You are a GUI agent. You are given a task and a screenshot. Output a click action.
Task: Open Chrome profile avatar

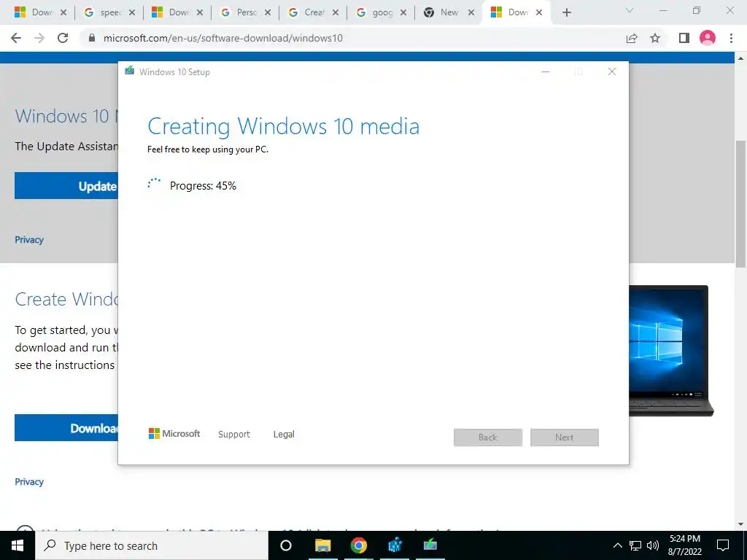click(708, 38)
